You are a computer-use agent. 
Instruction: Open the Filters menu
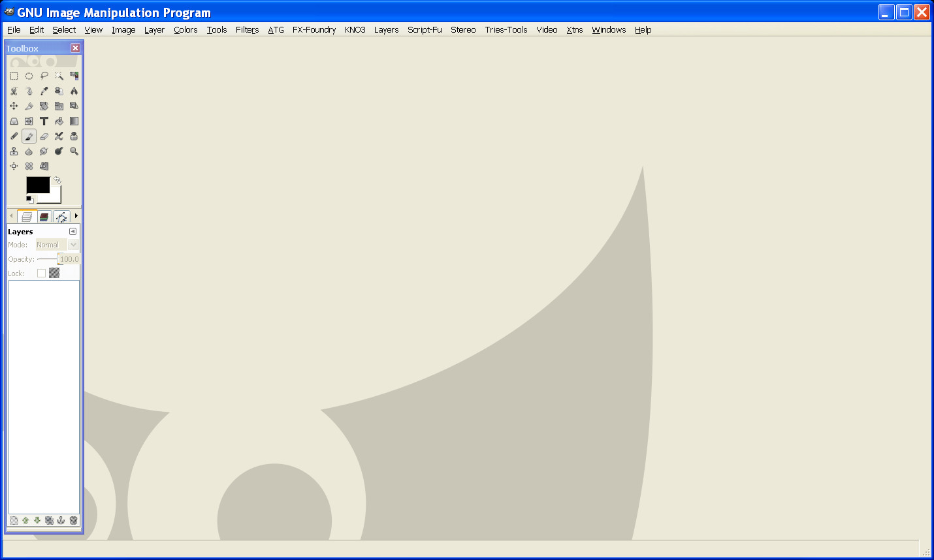coord(247,30)
